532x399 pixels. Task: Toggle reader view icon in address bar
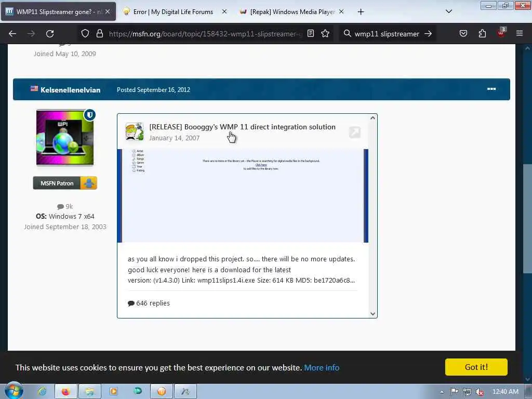click(x=311, y=33)
